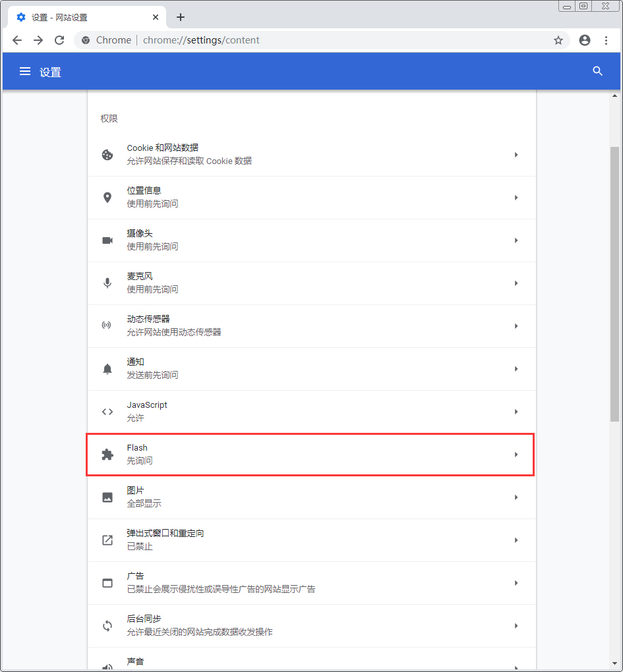The height and width of the screenshot is (672, 623).
Task: Click the Cookie 和网站数据 cookie icon
Action: tap(107, 154)
